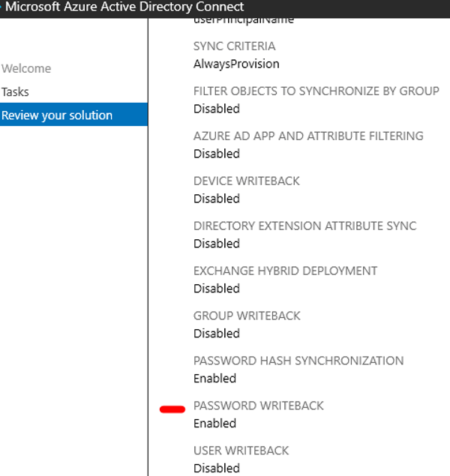This screenshot has height=476, width=450.
Task: Select the PASSWORD WRITEBACK heading
Action: coord(258,406)
